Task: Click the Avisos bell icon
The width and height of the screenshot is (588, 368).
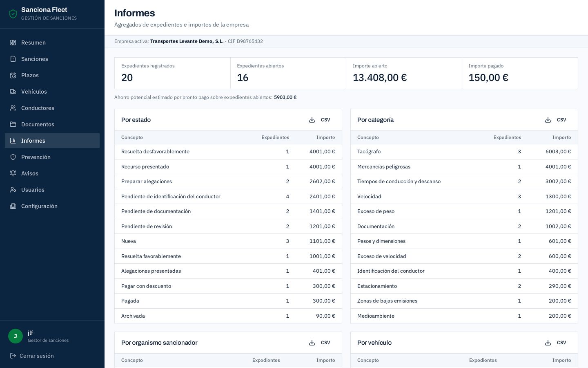Action: tap(13, 173)
